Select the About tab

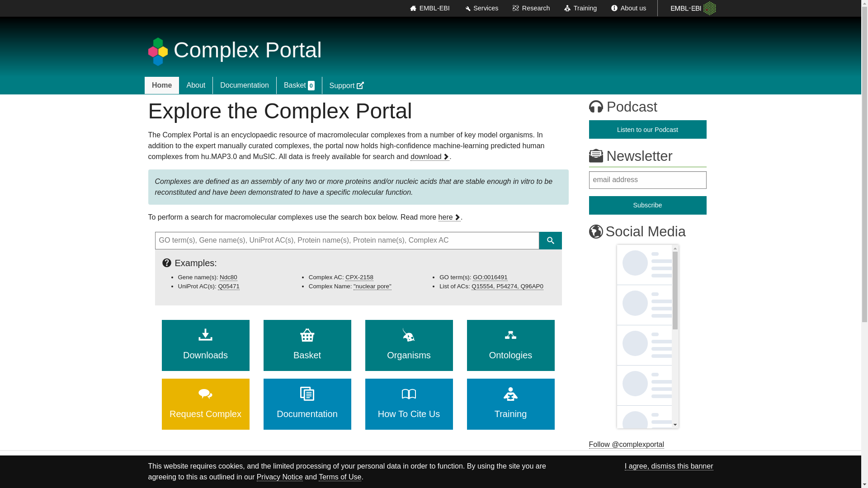click(196, 85)
